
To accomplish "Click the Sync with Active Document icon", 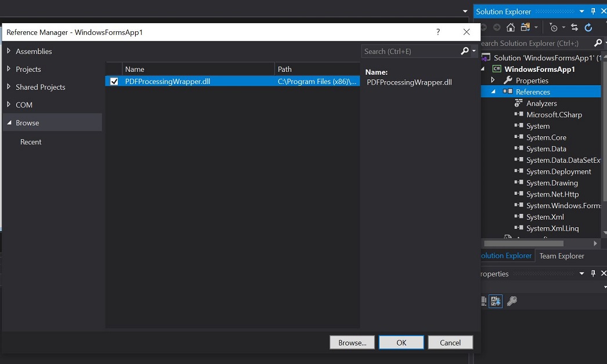I will coord(575,27).
